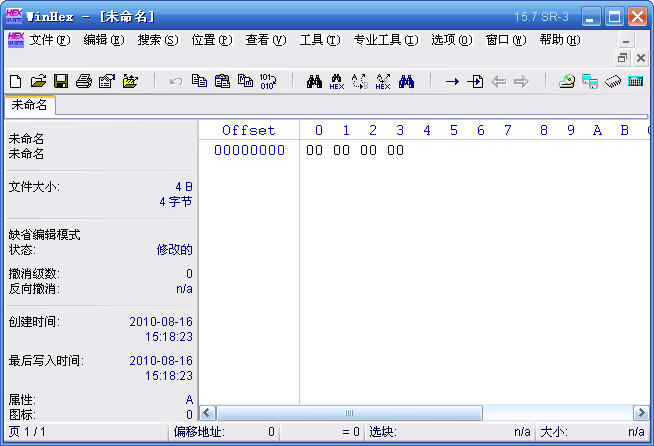654x446 pixels.
Task: Open the 帮助 (Help) menu
Action: click(x=559, y=40)
